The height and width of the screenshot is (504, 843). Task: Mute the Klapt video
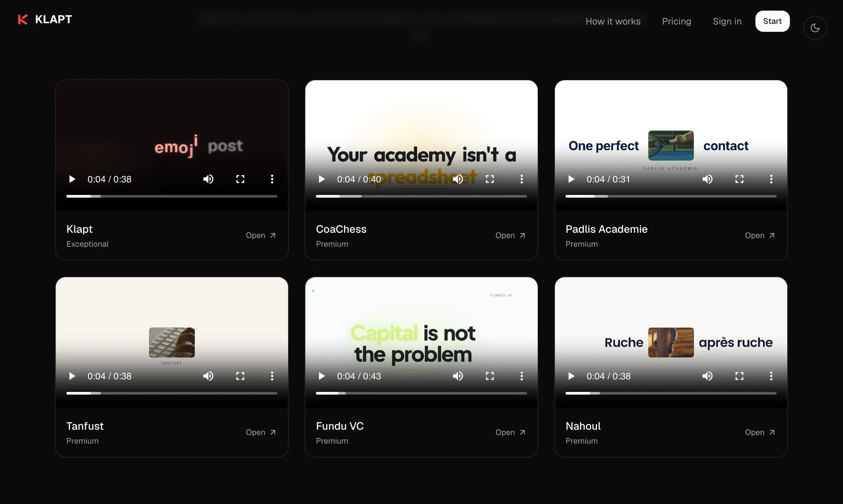[208, 179]
